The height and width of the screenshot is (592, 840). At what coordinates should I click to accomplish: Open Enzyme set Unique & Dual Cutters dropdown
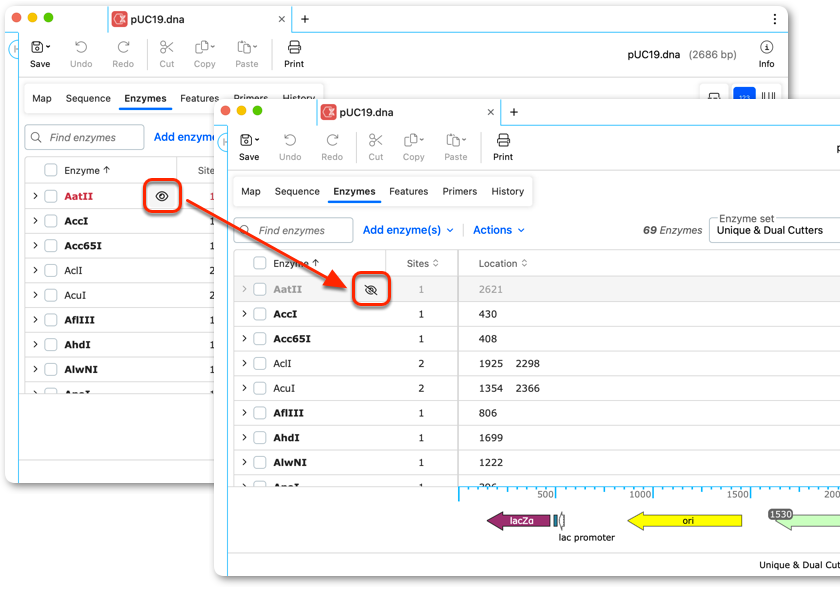[774, 230]
